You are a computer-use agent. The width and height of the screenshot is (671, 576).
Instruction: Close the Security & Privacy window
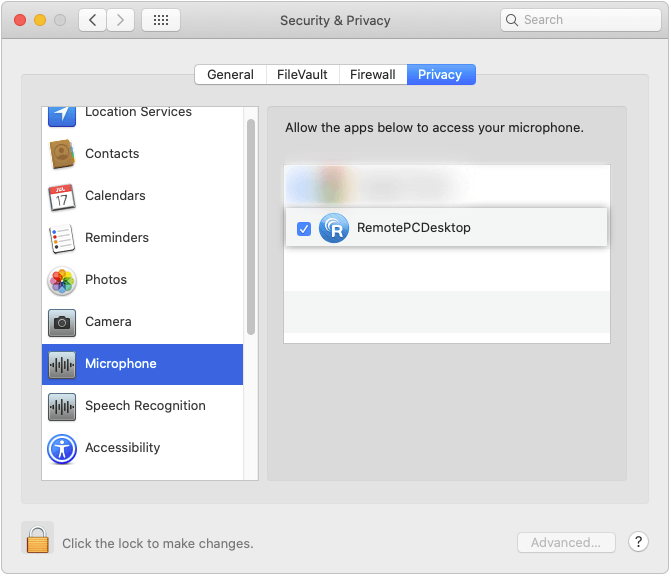[20, 20]
